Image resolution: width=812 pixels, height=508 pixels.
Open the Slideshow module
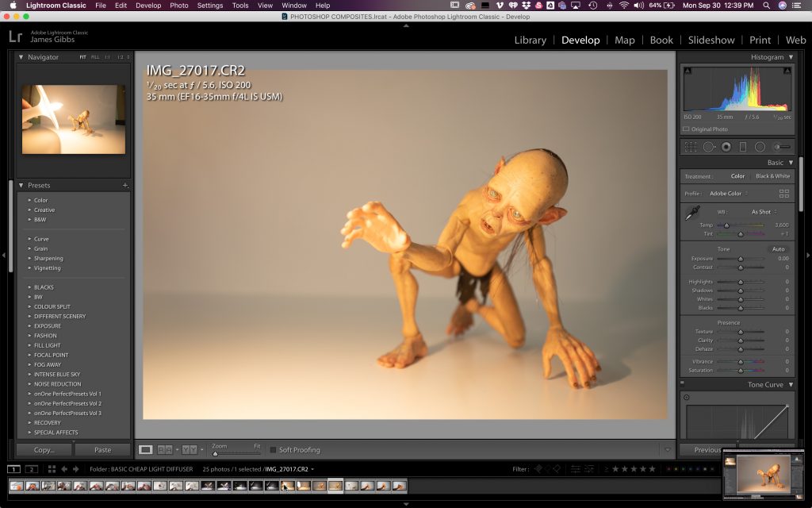(x=711, y=40)
